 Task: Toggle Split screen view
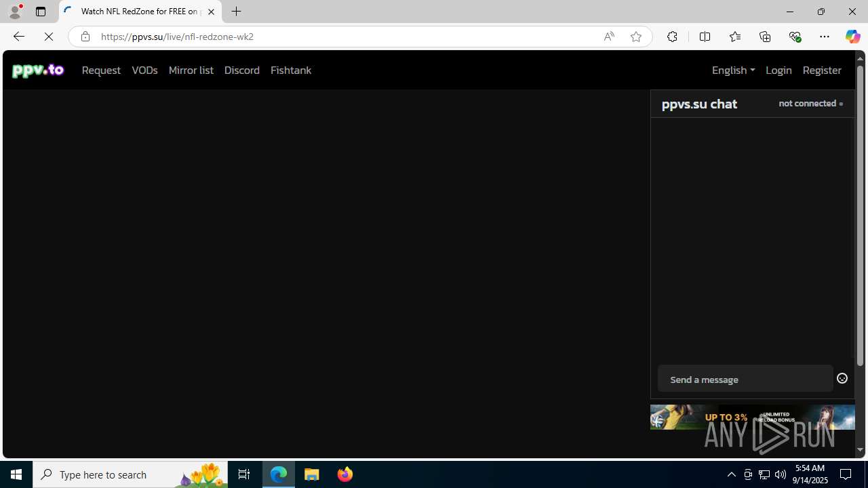point(705,37)
